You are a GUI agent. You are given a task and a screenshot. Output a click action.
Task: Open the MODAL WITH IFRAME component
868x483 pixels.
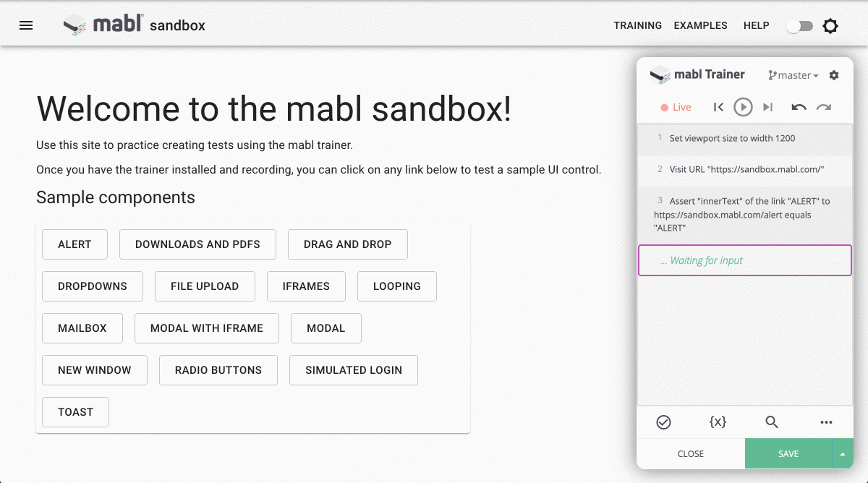point(207,328)
